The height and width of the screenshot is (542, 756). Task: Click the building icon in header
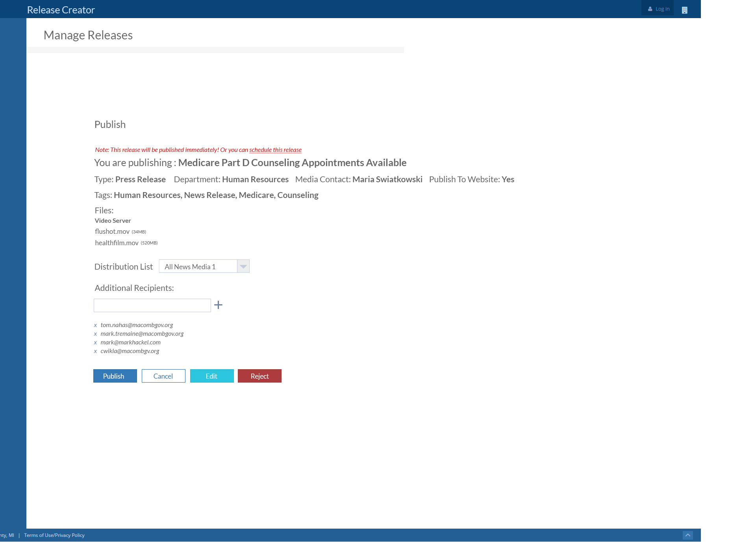point(684,10)
